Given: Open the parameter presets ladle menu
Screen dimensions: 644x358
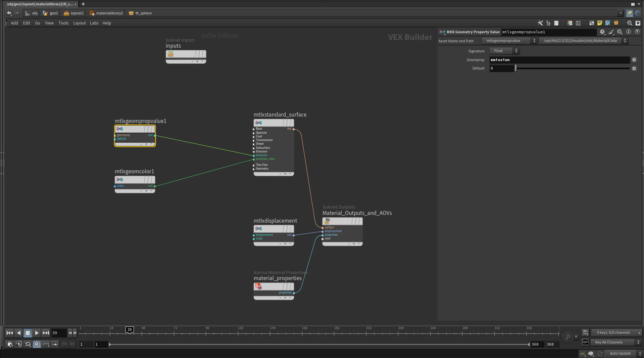Looking at the screenshot, I should tap(611, 32).
